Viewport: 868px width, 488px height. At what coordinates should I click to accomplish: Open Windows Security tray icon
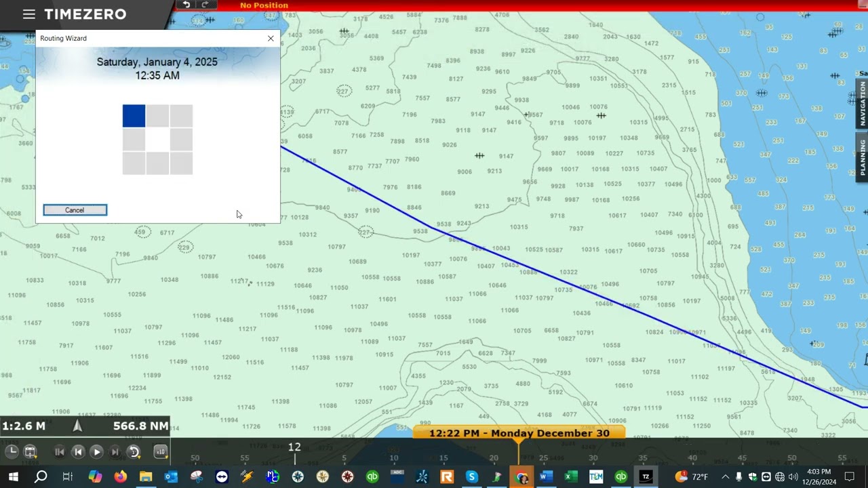point(753,477)
